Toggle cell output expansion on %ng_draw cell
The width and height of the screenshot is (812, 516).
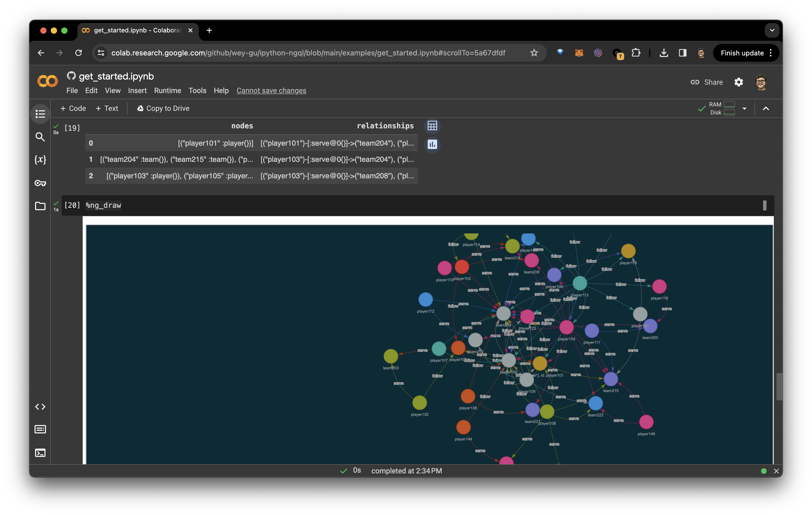coord(764,206)
